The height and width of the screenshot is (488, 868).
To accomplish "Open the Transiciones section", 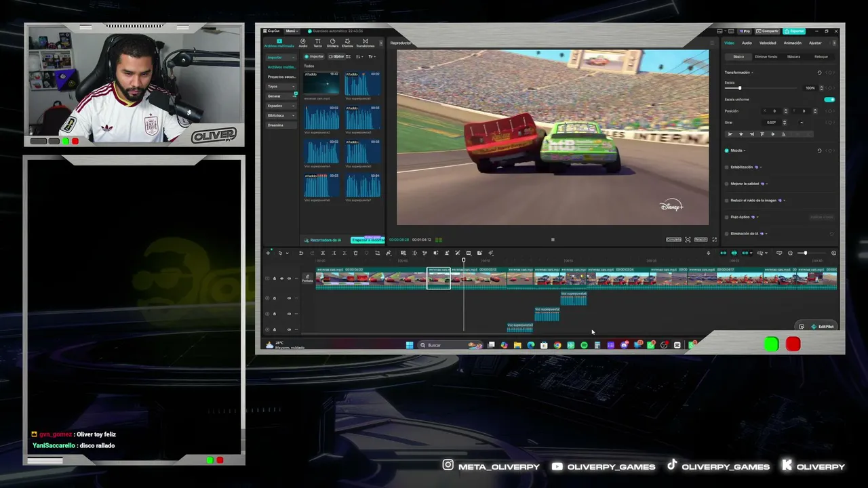I will [365, 43].
